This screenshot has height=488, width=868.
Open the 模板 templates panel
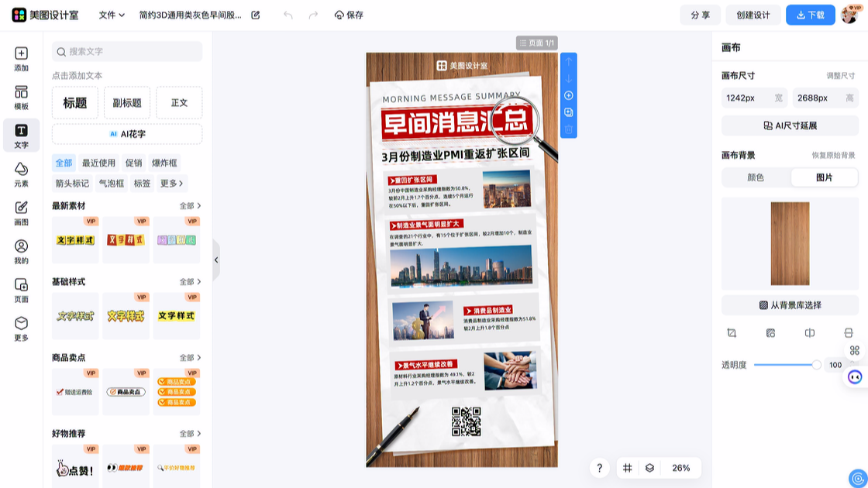[x=21, y=98]
